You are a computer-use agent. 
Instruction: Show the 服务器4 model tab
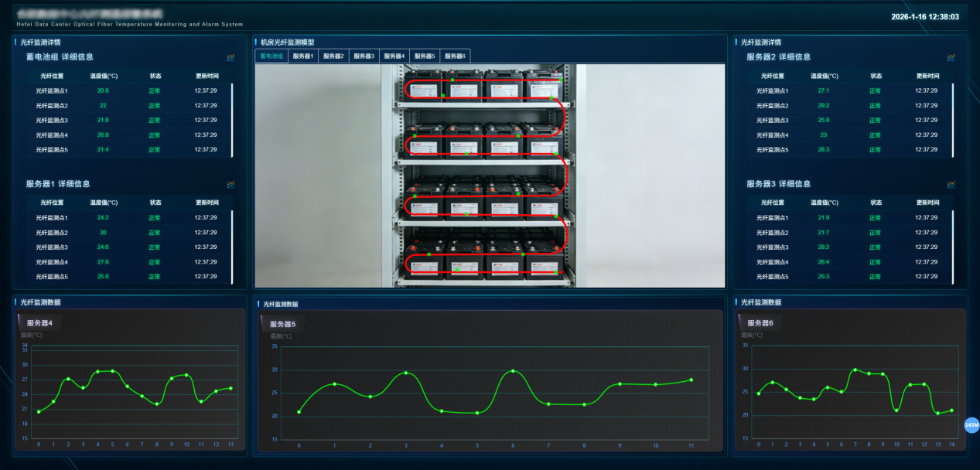tap(394, 56)
